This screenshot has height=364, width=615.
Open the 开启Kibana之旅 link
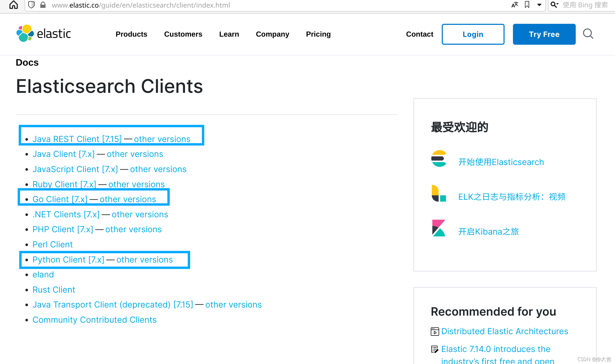click(488, 232)
